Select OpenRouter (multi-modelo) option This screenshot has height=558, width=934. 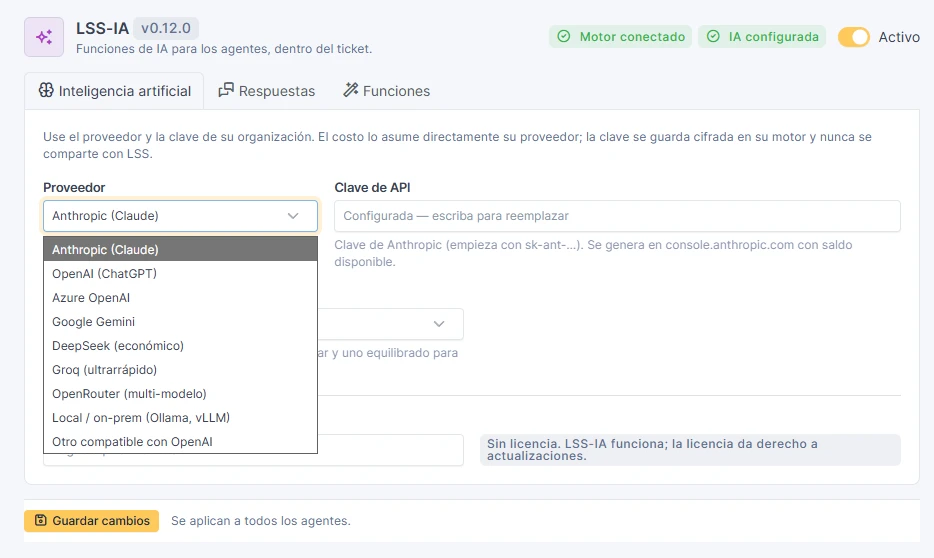(x=180, y=394)
